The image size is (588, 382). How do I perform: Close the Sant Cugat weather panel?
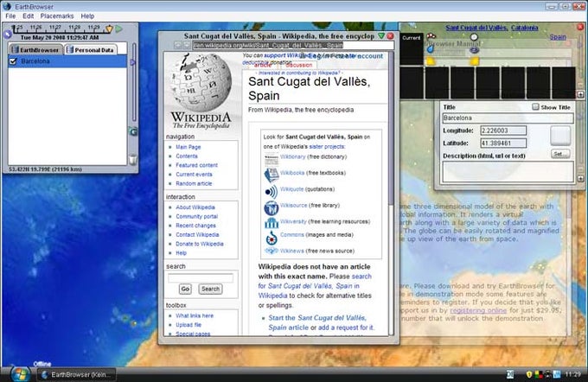coord(580,27)
